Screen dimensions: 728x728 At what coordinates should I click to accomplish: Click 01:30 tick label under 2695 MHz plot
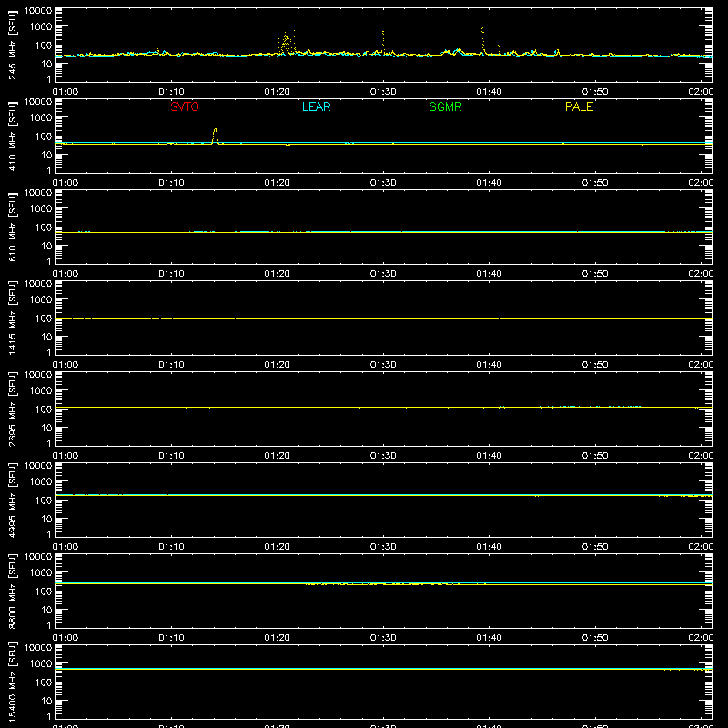(383, 456)
